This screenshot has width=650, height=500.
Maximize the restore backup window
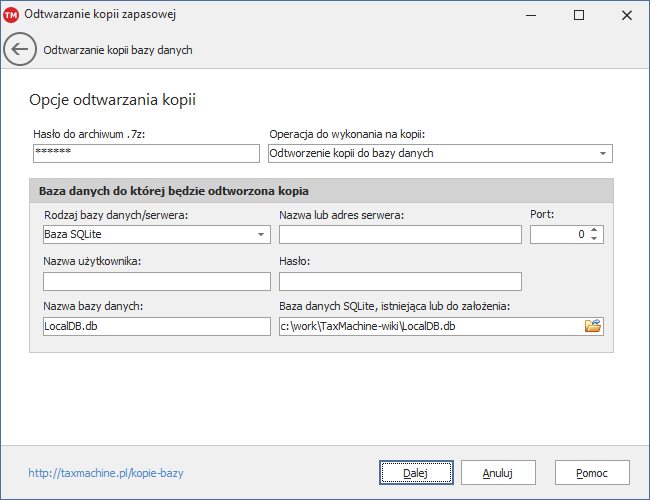(579, 15)
